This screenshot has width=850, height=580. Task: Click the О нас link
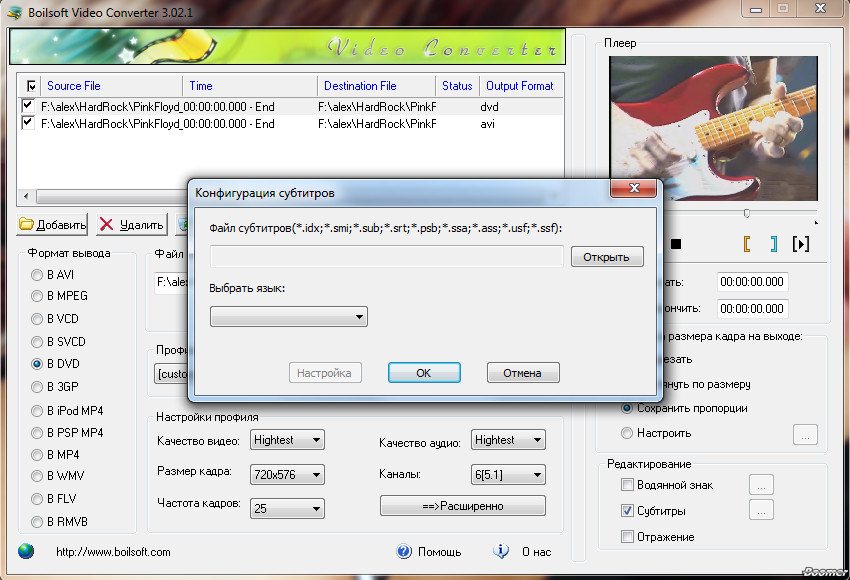coord(536,552)
